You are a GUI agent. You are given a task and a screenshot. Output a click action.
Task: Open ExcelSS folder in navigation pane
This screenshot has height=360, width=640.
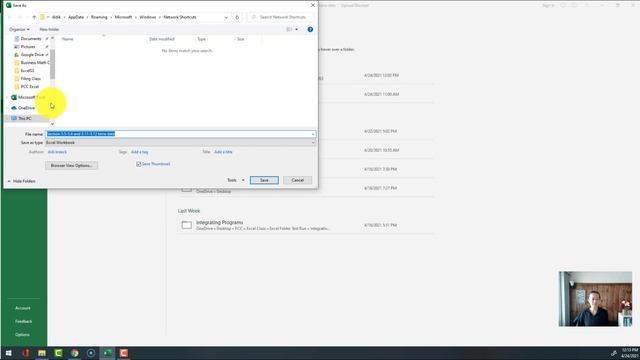tap(27, 71)
